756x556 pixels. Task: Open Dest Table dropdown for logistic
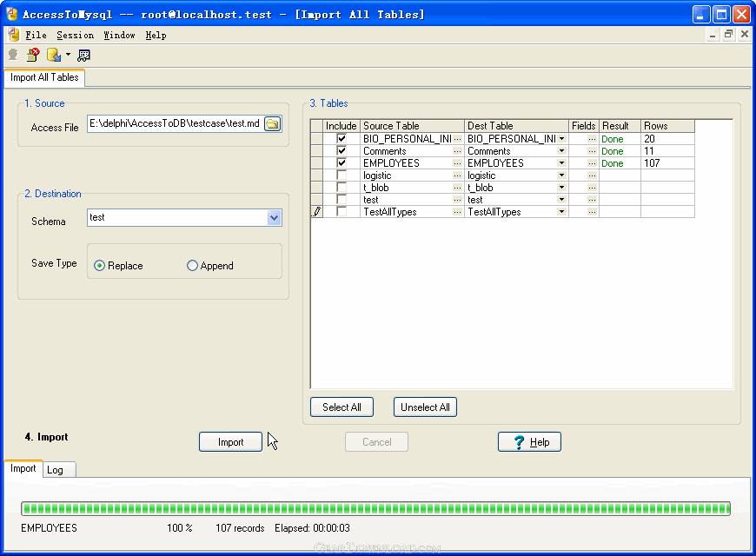(561, 175)
